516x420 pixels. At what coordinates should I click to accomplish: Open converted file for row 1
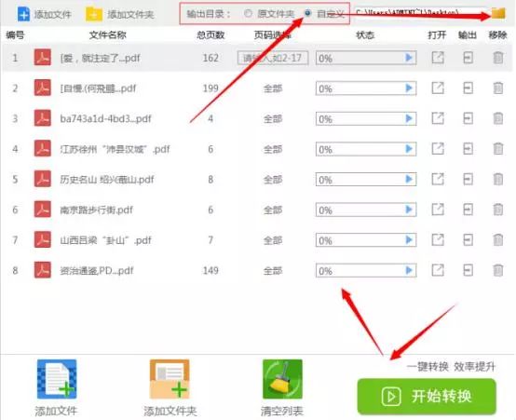(438, 58)
